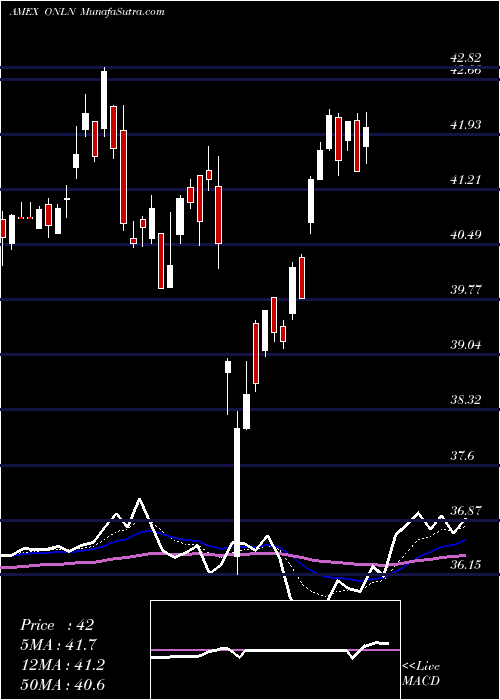Click the 39.04 price level label
Viewport: 500px width, 700px height.
click(x=466, y=345)
